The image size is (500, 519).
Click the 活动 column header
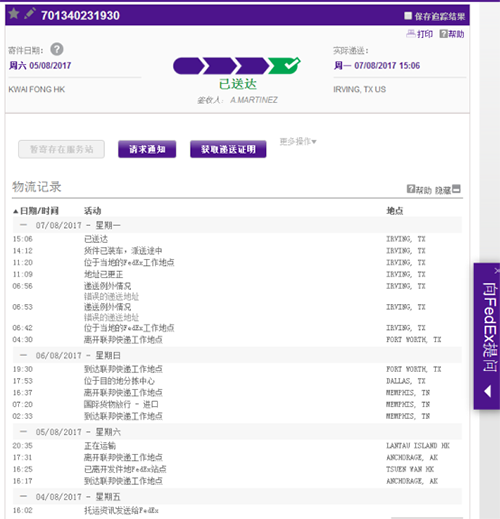(92, 211)
